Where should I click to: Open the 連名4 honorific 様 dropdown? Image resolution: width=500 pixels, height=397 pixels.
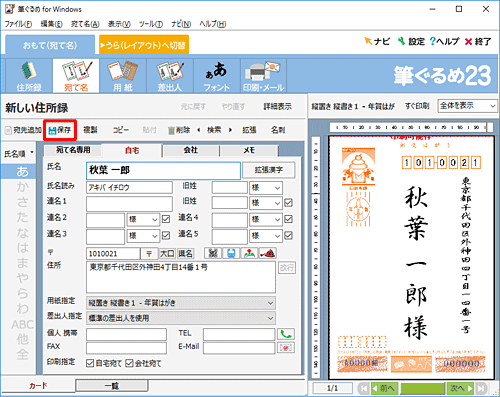pos(266,219)
